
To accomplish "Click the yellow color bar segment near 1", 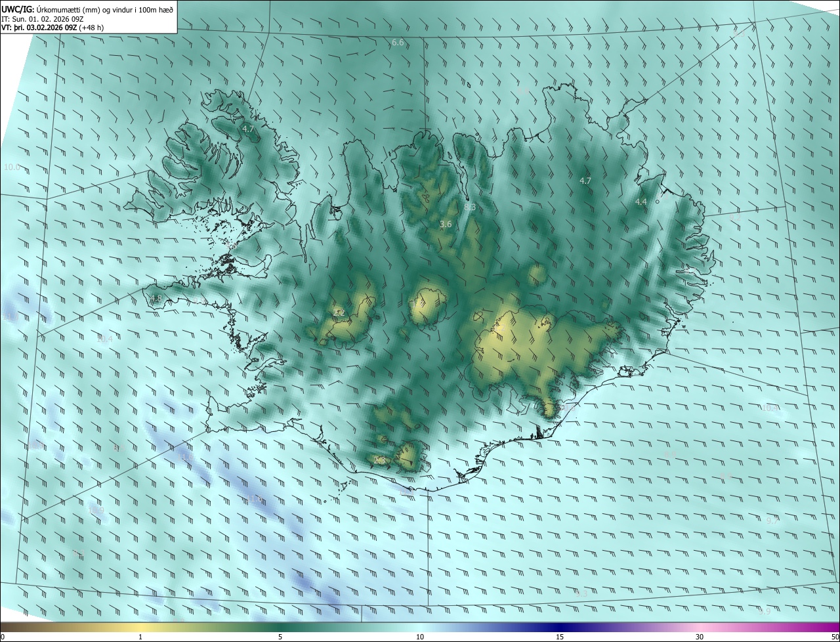I will (x=140, y=628).
